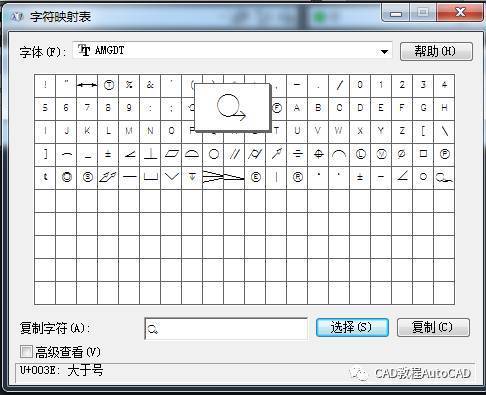
Task: Choose the diameter ø symbol
Action: click(402, 154)
